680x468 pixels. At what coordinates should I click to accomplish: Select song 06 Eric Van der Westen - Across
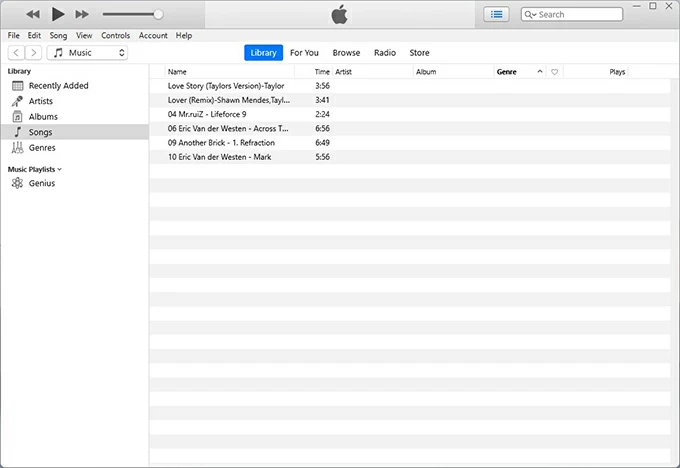(410, 129)
